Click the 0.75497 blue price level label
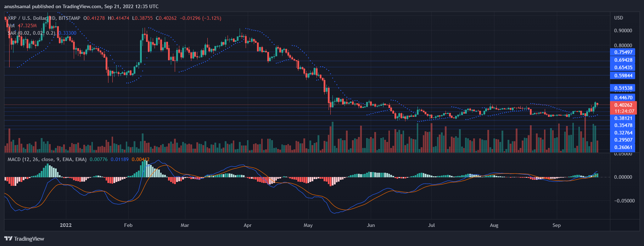This screenshot has height=246, width=644. 623,52
